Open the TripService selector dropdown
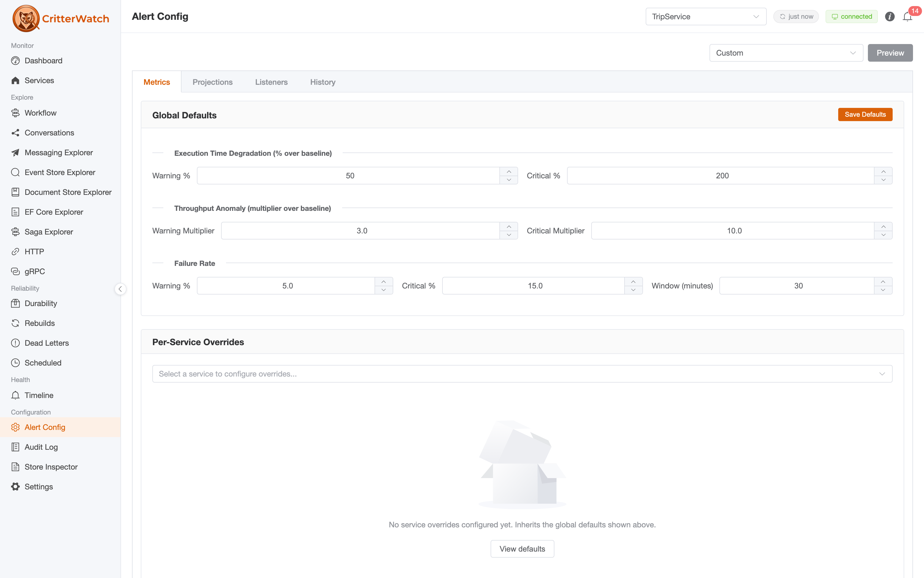 click(706, 17)
